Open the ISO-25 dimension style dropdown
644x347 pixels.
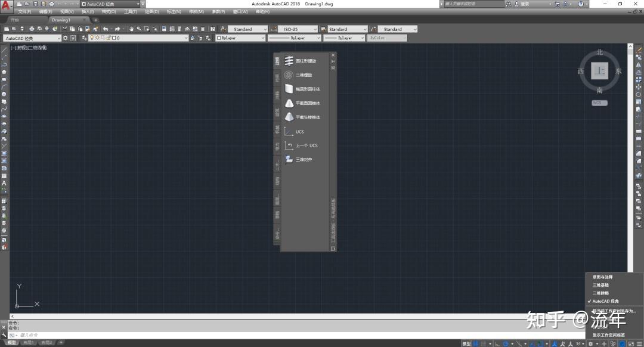[x=298, y=29]
